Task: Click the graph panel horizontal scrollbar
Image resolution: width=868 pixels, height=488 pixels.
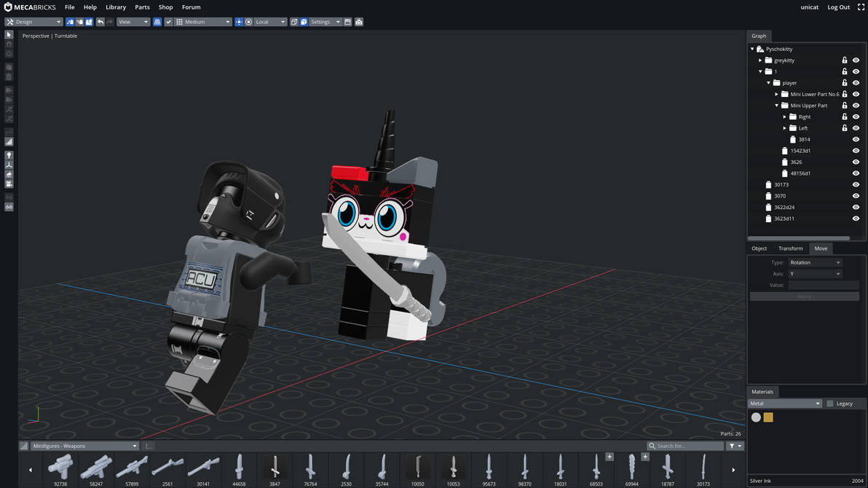Action: tap(799, 238)
